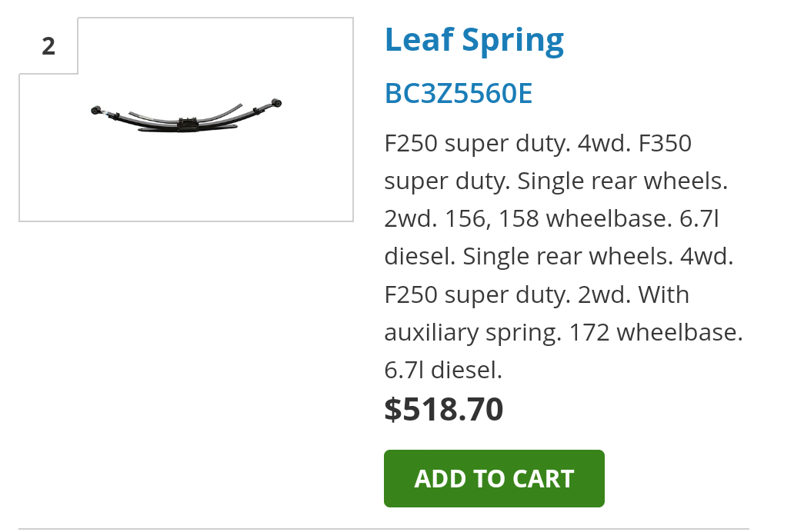The height and width of the screenshot is (532, 794).
Task: Click the $518.70 price label
Action: [x=443, y=409]
